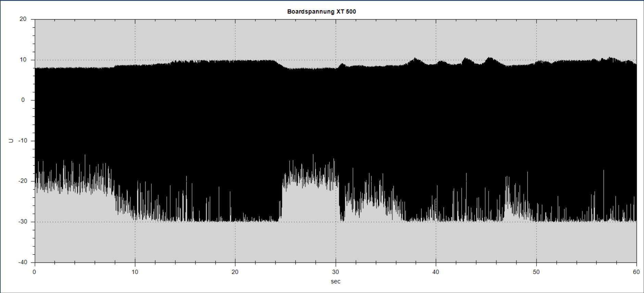Click gridline intersection at 10 sec and 20 volts
Image resolution: width=644 pixels, height=293 pixels.
[135, 20]
